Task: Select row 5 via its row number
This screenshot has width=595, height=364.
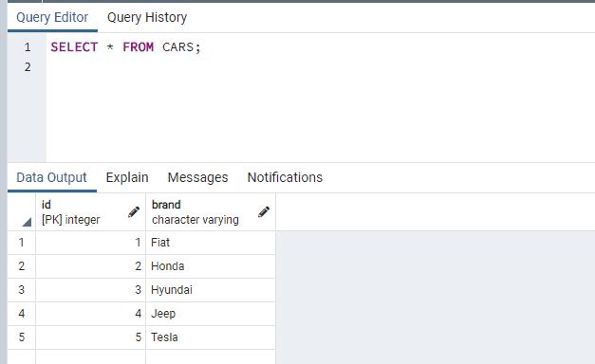Action: click(22, 337)
